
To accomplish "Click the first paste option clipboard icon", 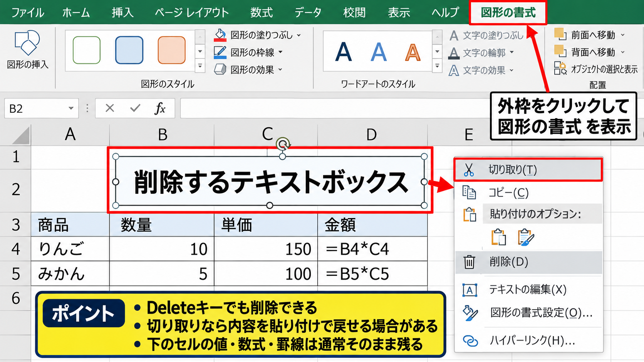I will point(498,237).
